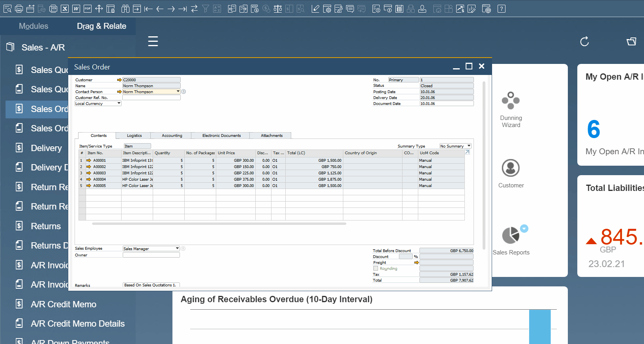Viewport: 644px width, 344px height.
Task: Open the Accounting tab
Action: click(x=172, y=136)
